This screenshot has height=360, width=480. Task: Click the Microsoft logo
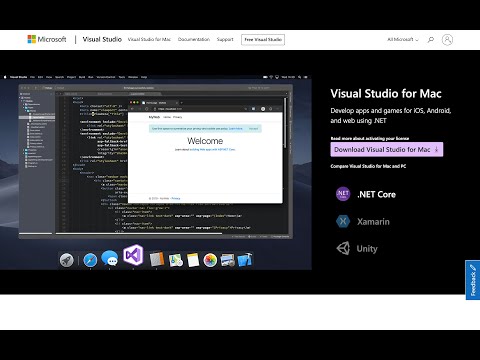47,39
